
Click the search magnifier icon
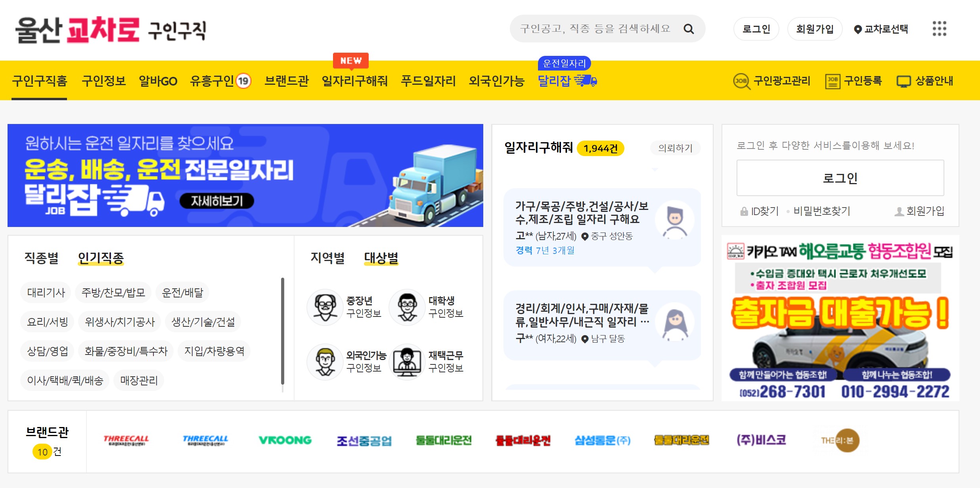point(689,29)
